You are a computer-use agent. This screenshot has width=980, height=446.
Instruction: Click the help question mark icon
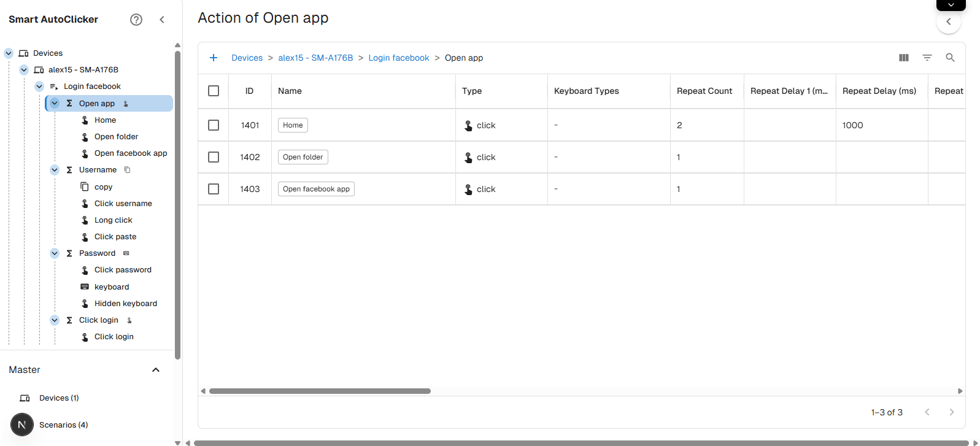(136, 20)
